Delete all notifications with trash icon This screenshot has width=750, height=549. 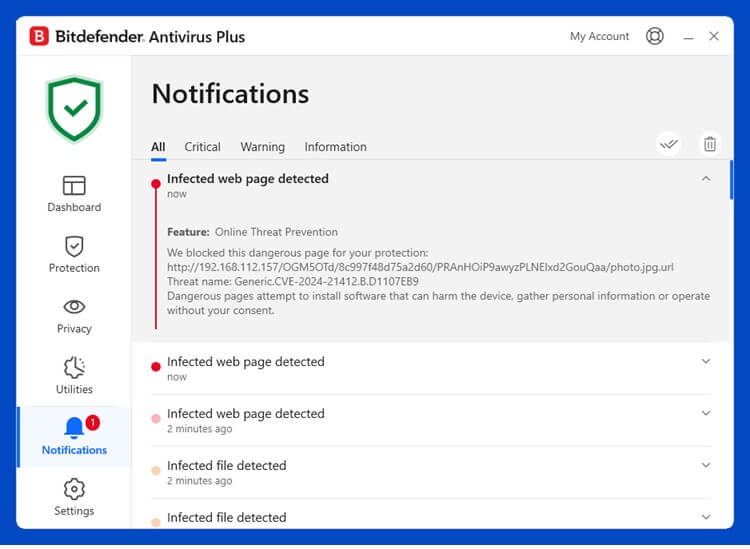point(710,143)
